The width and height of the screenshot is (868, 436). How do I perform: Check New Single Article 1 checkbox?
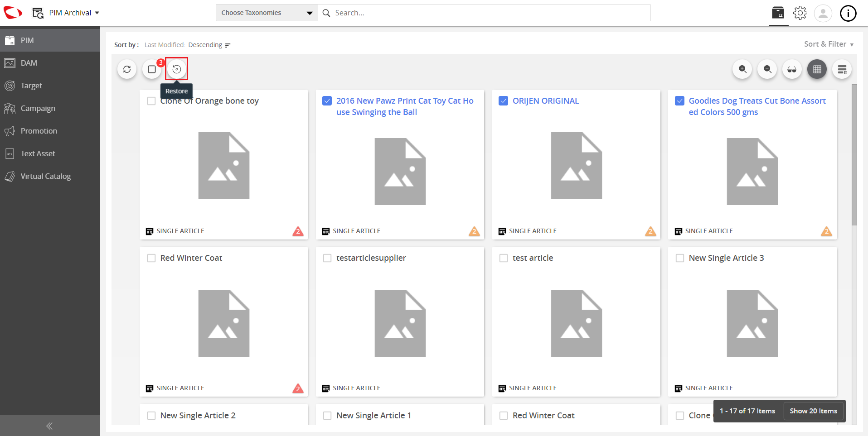(x=327, y=416)
